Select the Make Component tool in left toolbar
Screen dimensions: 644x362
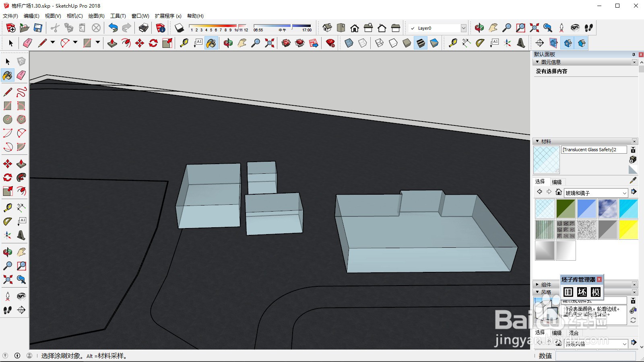coord(21,62)
